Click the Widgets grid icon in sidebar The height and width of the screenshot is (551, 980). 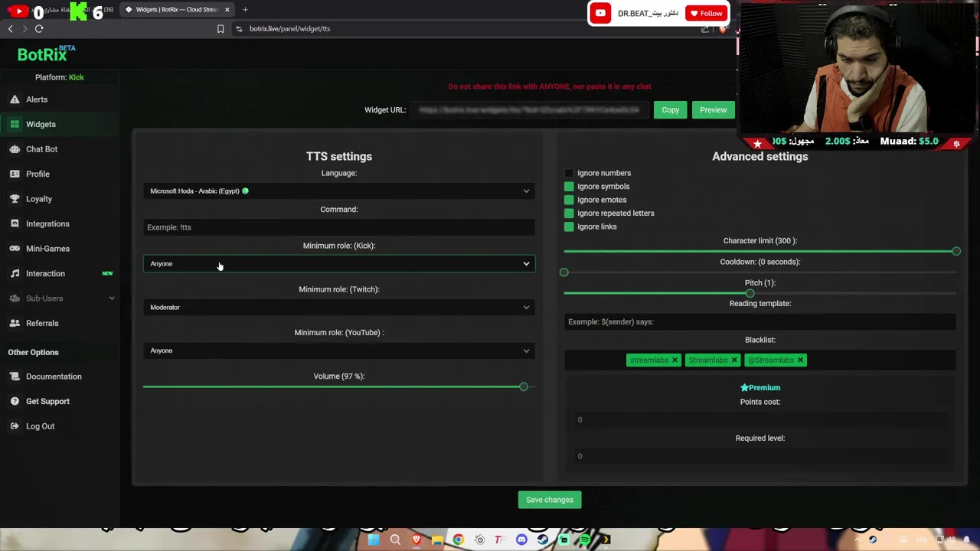click(x=15, y=124)
